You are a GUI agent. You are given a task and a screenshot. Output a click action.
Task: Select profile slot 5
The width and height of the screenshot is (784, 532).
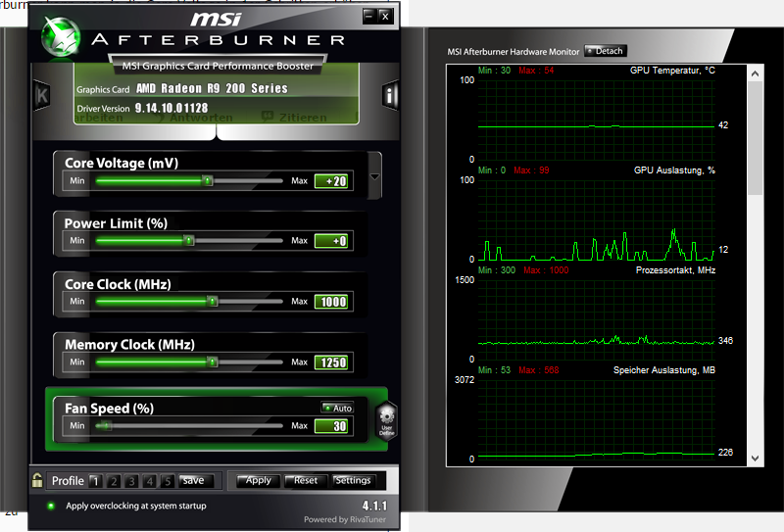(168, 481)
